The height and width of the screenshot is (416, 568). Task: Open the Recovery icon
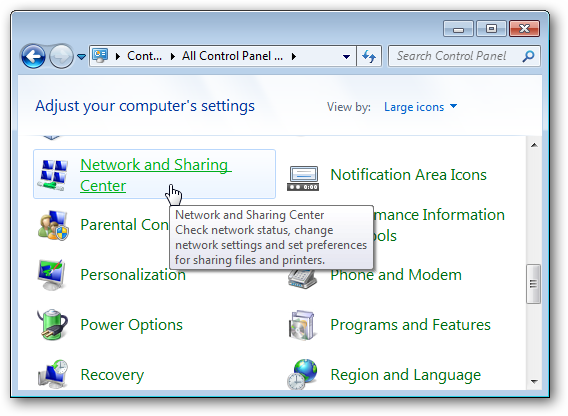53,374
